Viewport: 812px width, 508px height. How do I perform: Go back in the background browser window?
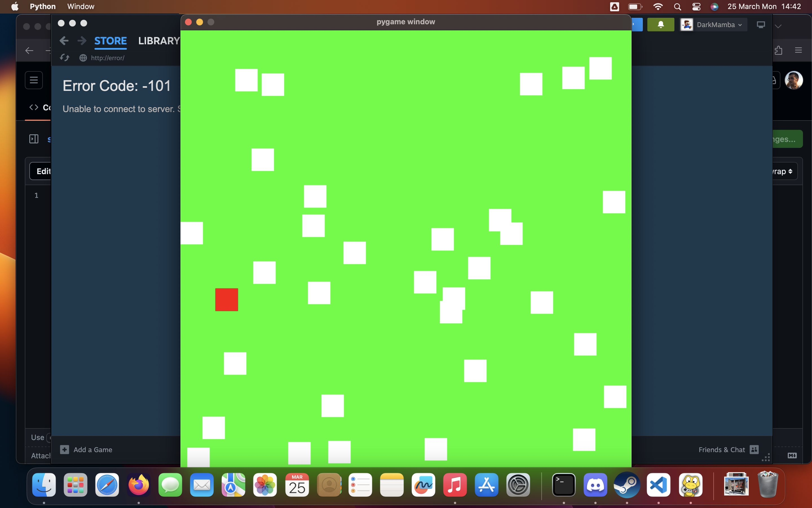(30, 51)
